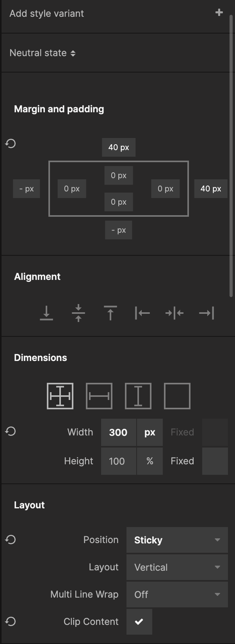Open the Position dropdown showing Sticky
235x644 pixels.
[x=177, y=540]
